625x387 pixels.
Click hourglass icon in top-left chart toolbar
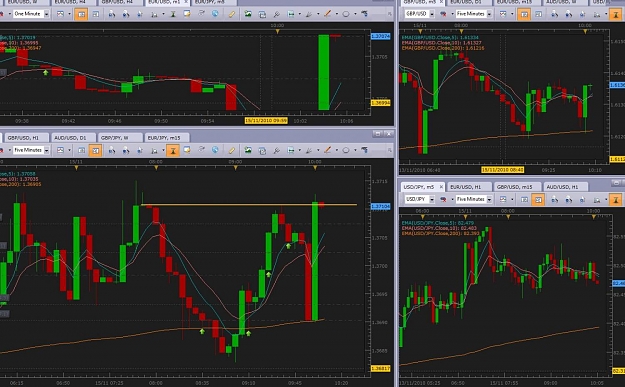(173, 14)
